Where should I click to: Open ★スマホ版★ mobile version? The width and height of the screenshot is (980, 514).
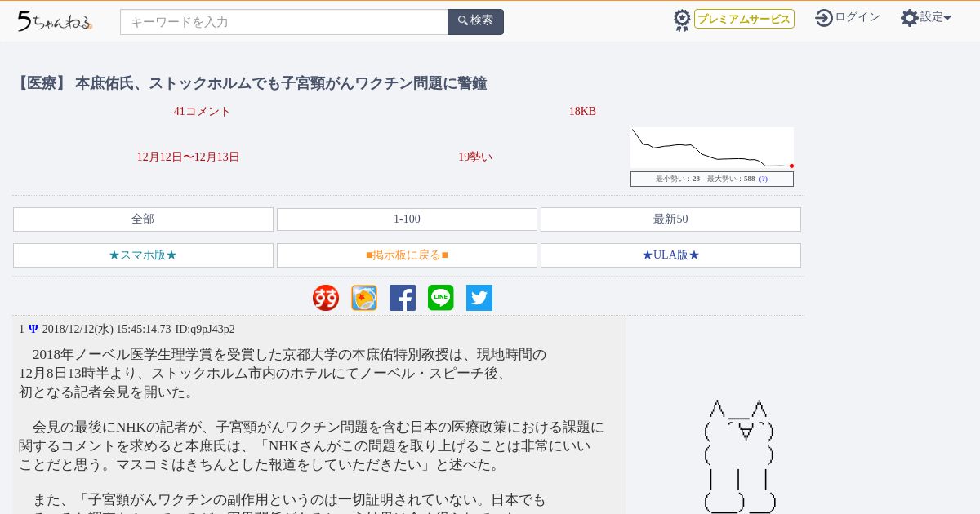click(x=143, y=255)
